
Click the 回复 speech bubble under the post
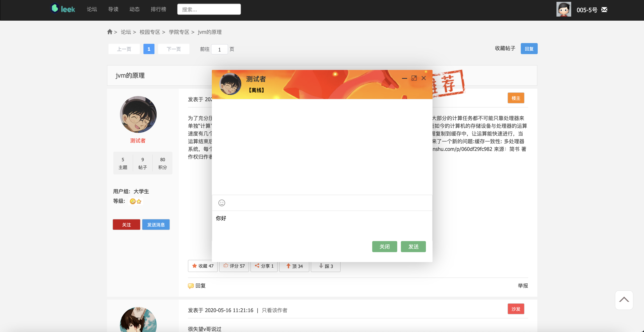197,286
